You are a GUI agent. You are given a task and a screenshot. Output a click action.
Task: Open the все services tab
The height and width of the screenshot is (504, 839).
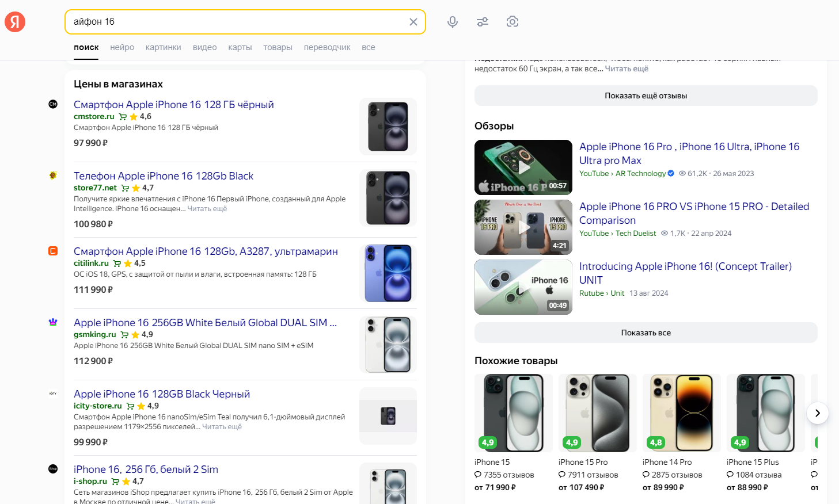click(369, 47)
